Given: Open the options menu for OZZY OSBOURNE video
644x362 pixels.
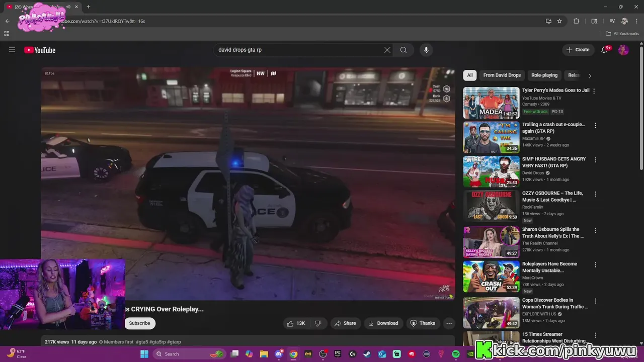Looking at the screenshot, I should click(595, 194).
